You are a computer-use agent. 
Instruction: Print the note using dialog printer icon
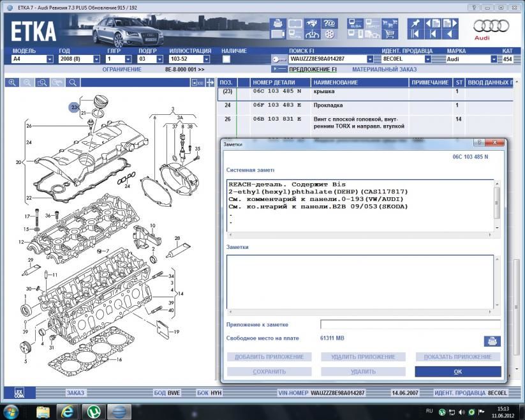pyautogui.click(x=492, y=340)
